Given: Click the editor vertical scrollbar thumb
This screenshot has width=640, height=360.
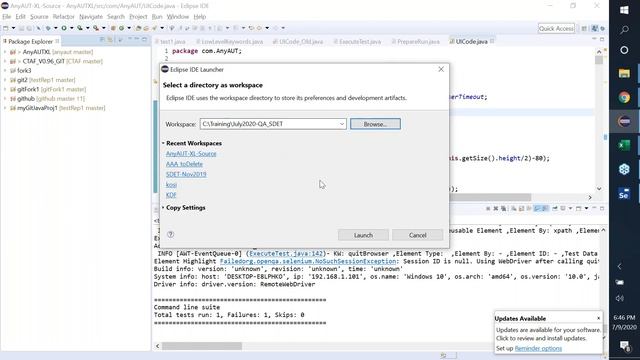Looking at the screenshot, I should (x=599, y=60).
